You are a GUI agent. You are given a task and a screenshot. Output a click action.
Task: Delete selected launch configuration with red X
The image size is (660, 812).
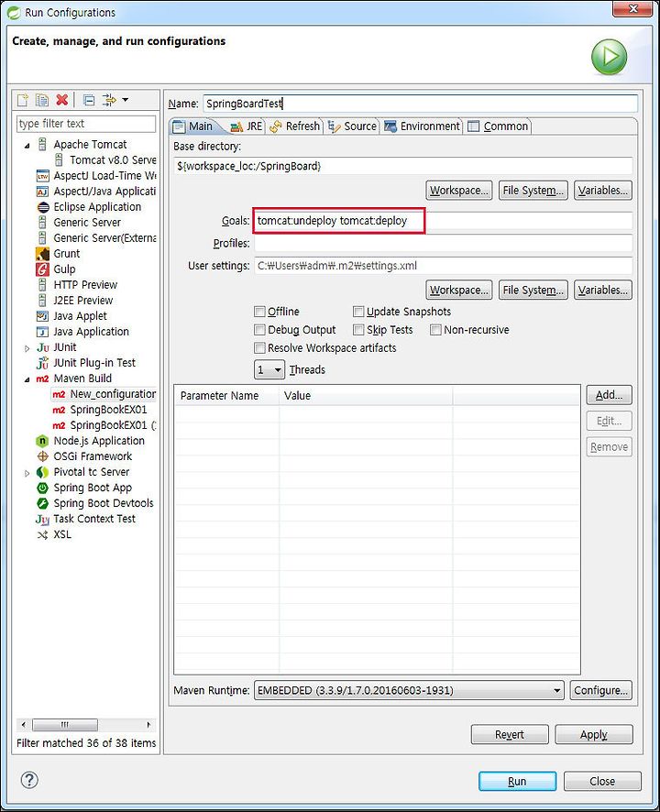(62, 99)
